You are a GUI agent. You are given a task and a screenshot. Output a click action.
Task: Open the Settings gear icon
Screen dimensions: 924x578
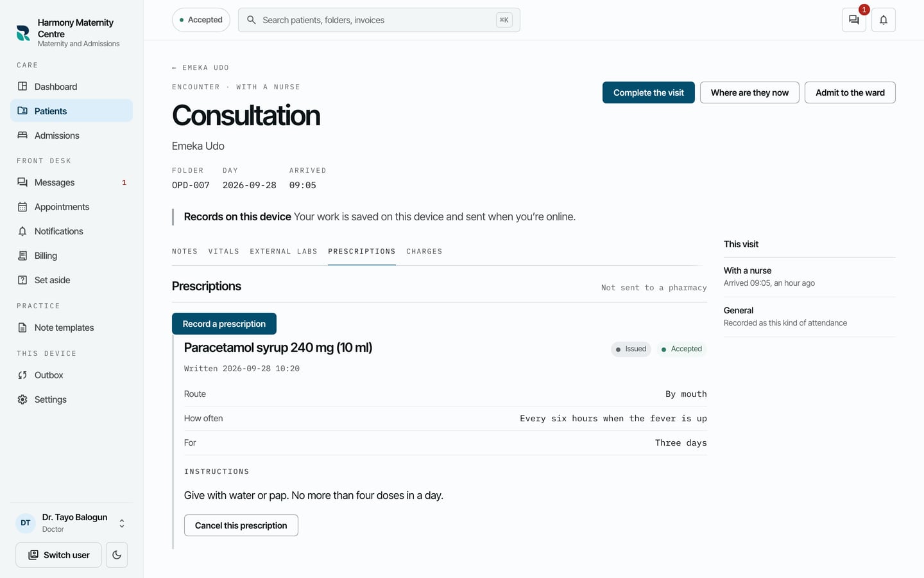[x=22, y=399]
